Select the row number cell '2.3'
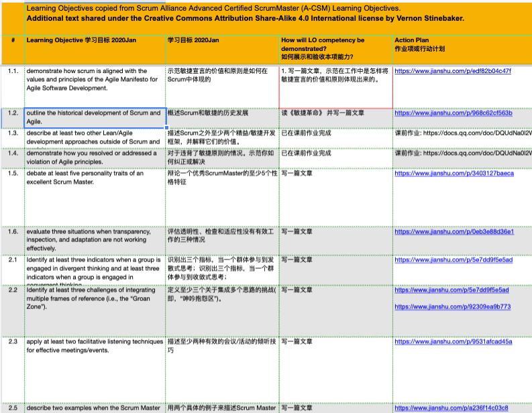 (13, 370)
